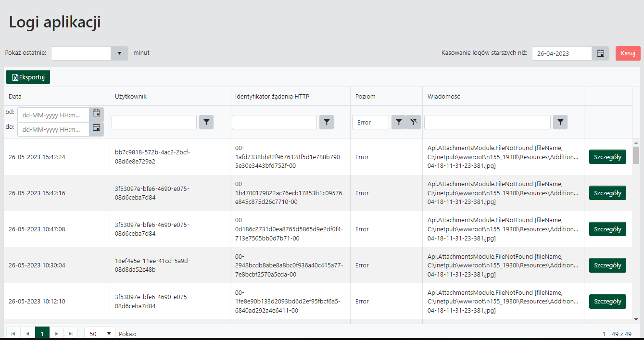This screenshot has height=340, width=644.
Task: Apply the Poziom column filter icon
Action: pos(398,123)
